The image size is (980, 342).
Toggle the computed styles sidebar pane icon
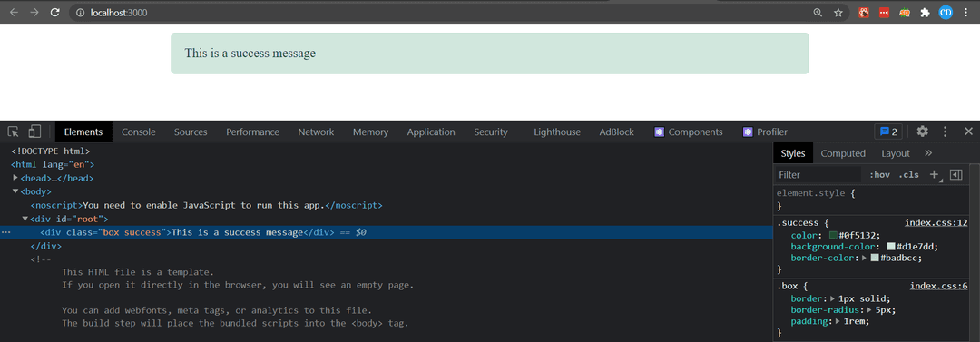tap(955, 174)
